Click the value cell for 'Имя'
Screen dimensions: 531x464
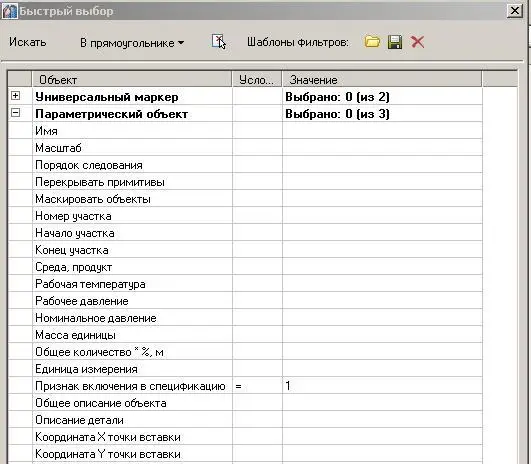pyautogui.click(x=382, y=131)
